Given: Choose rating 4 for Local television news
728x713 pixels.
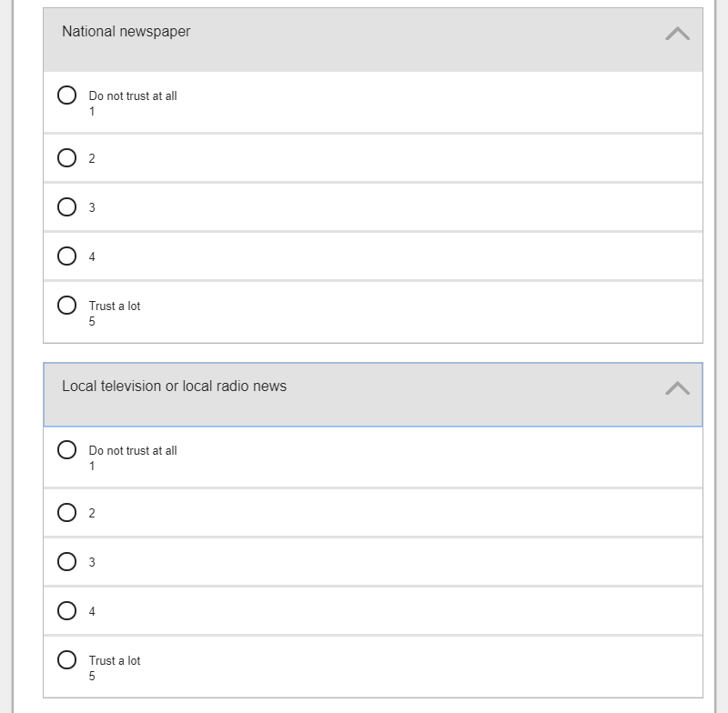Looking at the screenshot, I should pos(66,611).
